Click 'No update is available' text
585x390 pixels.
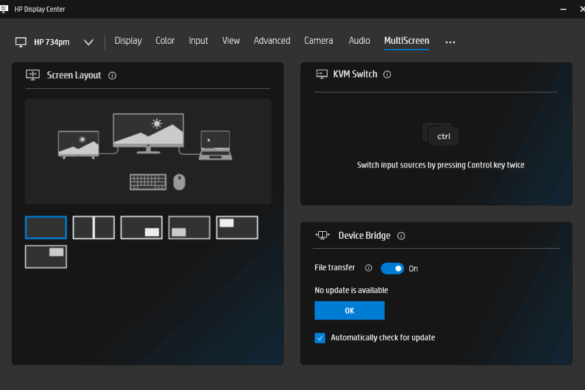coord(351,290)
